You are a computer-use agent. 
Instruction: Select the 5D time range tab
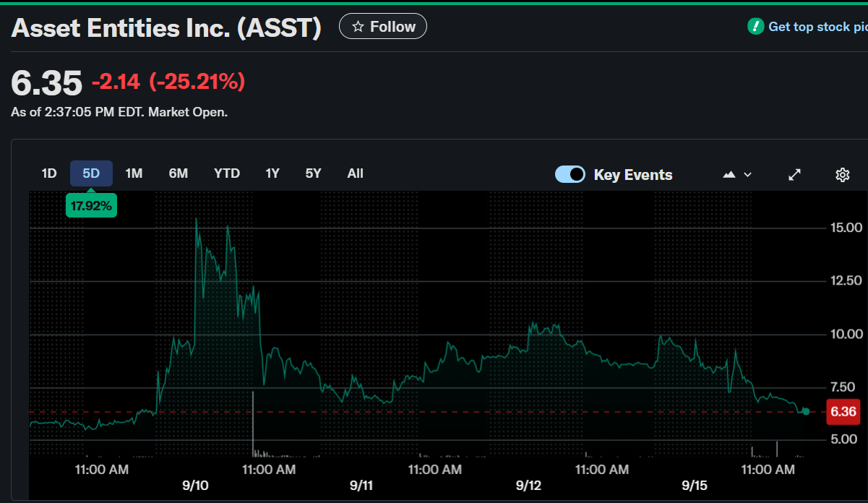tap(91, 173)
